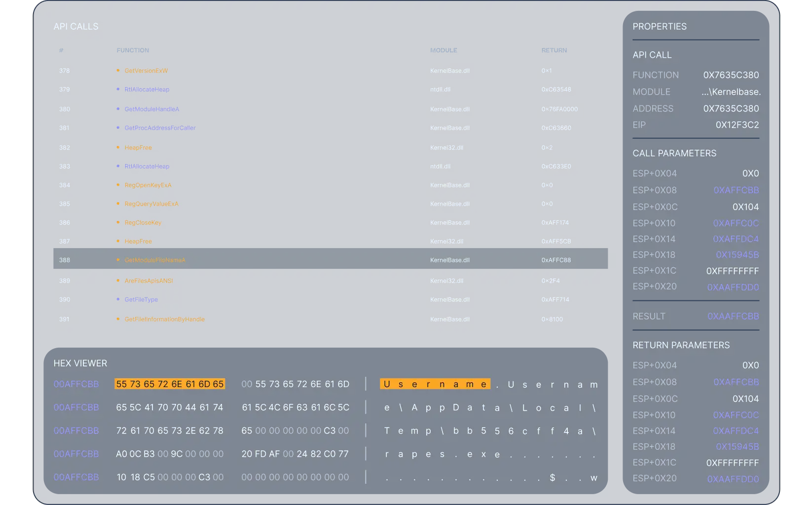Follow 0X15945B link in Call Parameters
This screenshot has width=812, height=505.
tap(738, 254)
